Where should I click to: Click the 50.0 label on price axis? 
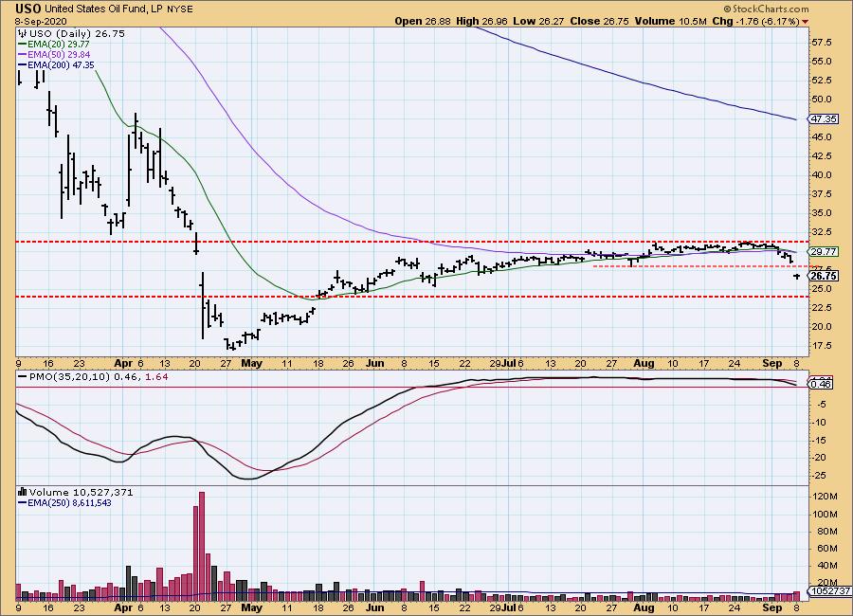coord(822,100)
